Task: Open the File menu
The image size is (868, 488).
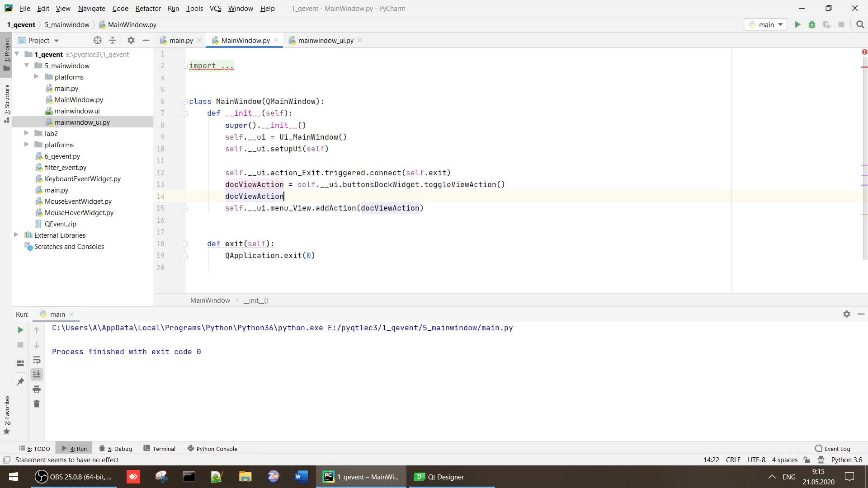Action: click(x=25, y=8)
